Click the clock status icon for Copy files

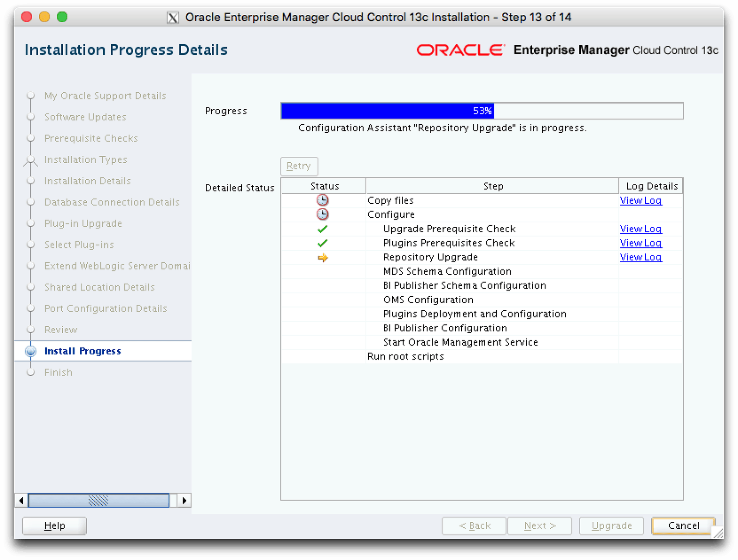322,200
